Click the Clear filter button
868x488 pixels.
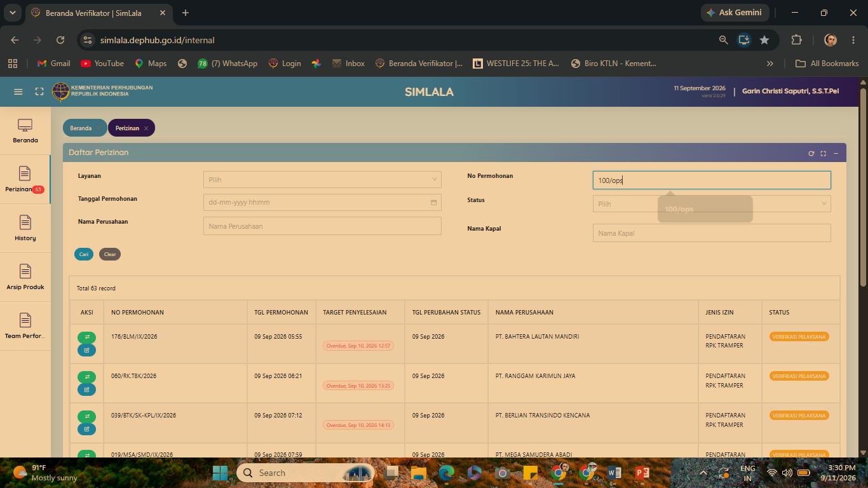pyautogui.click(x=110, y=254)
